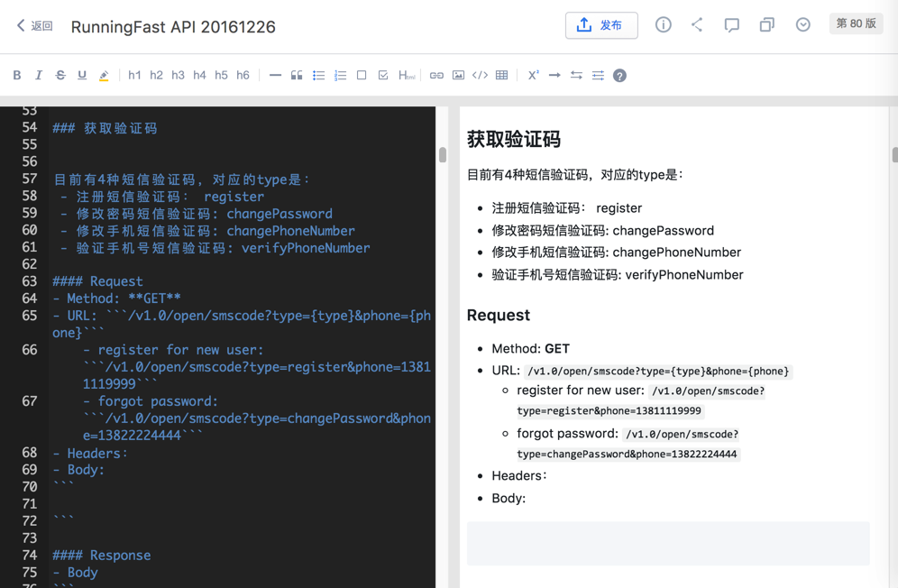Insert a hyperlink

coord(436,75)
